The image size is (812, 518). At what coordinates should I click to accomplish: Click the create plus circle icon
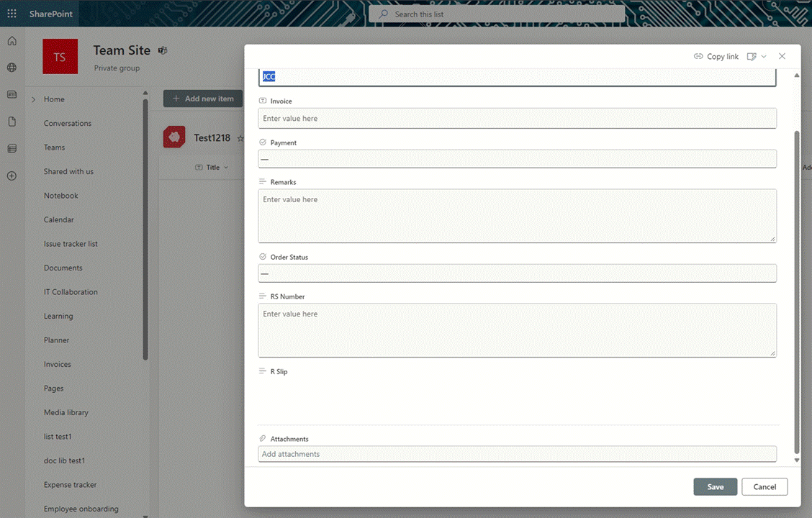(12, 176)
